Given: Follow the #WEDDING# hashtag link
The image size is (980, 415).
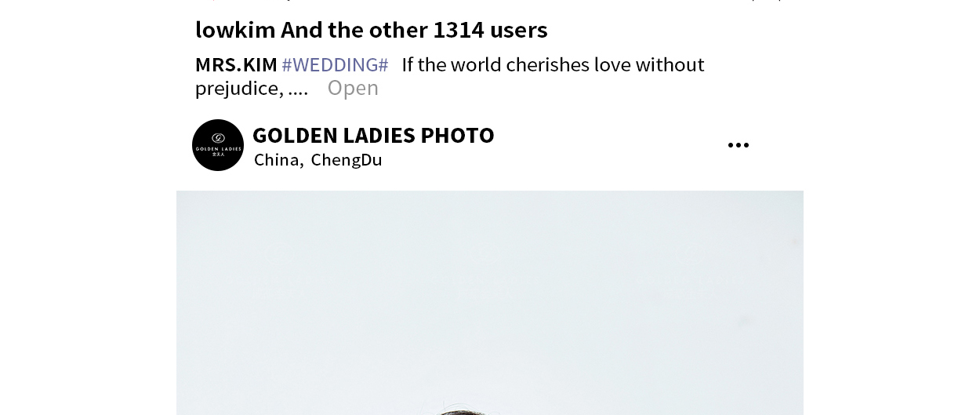Looking at the screenshot, I should pyautogui.click(x=335, y=64).
